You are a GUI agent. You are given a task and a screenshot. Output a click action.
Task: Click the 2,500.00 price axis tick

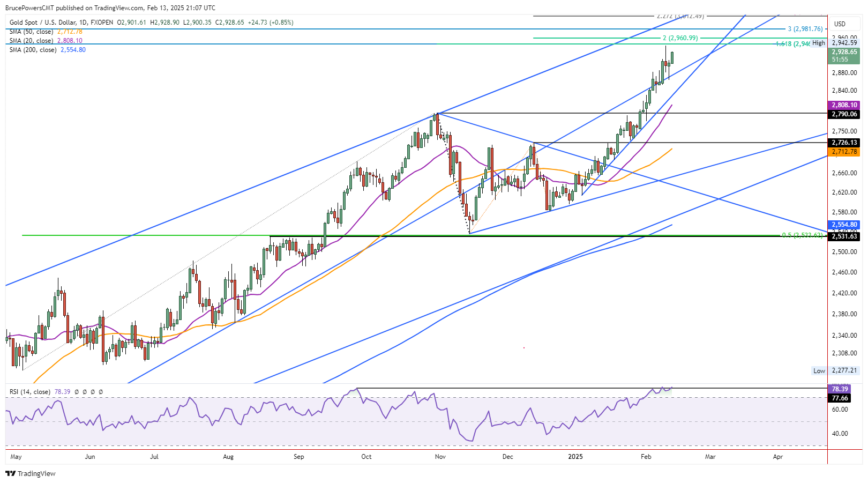coord(844,252)
